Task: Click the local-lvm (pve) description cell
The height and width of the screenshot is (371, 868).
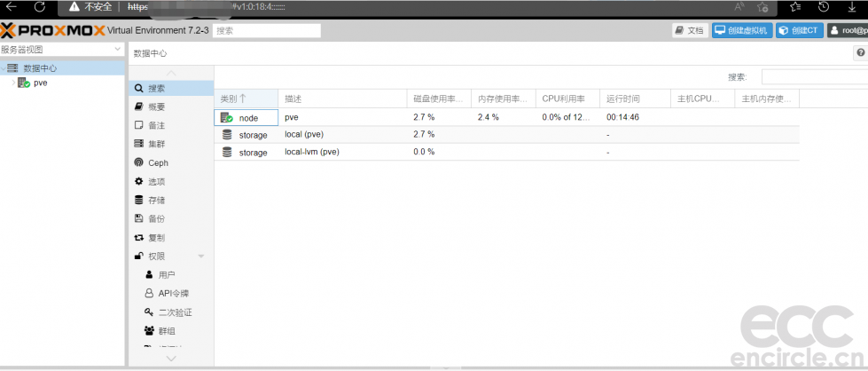Action: click(x=312, y=152)
